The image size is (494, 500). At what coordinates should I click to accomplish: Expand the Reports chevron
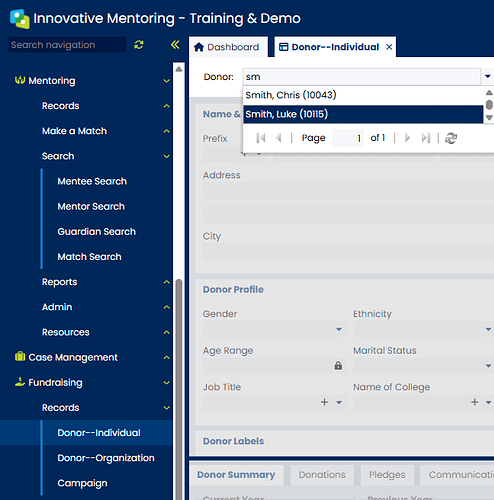pos(167,282)
